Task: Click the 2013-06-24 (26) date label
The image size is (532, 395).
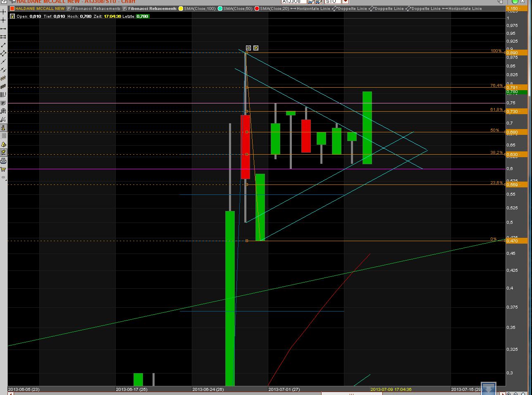Action: pyautogui.click(x=208, y=389)
